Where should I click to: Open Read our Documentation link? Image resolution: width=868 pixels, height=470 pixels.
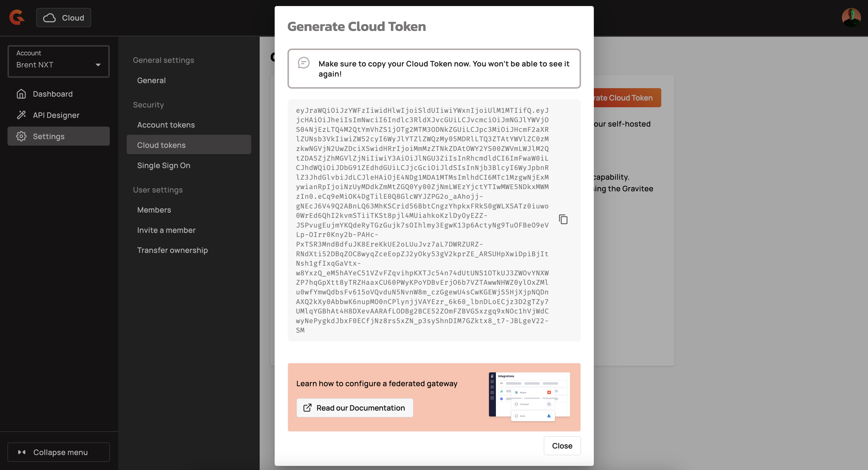354,408
